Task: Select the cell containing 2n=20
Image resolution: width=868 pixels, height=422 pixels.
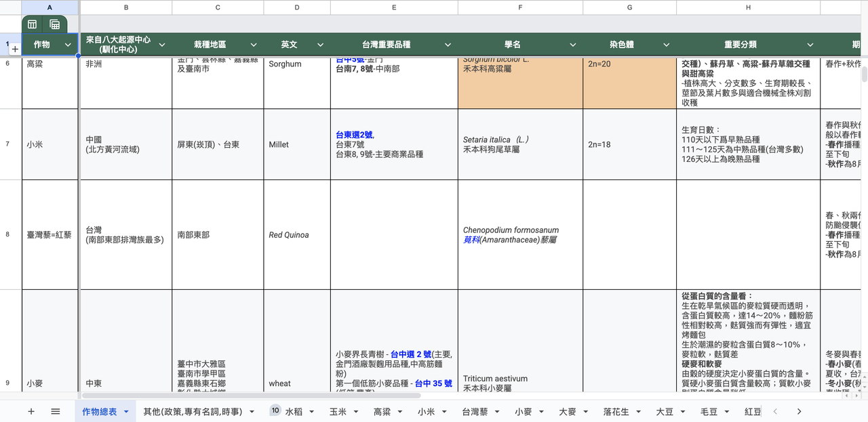Action: [x=629, y=82]
